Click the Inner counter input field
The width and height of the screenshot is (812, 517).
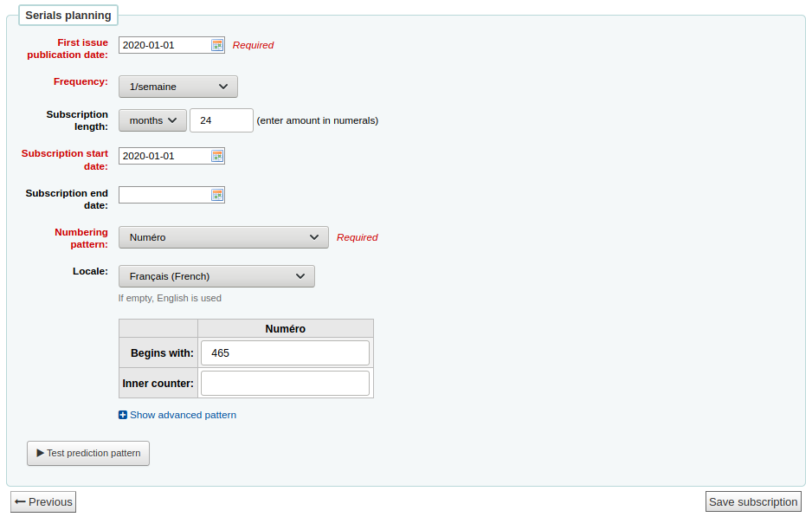pyautogui.click(x=285, y=383)
